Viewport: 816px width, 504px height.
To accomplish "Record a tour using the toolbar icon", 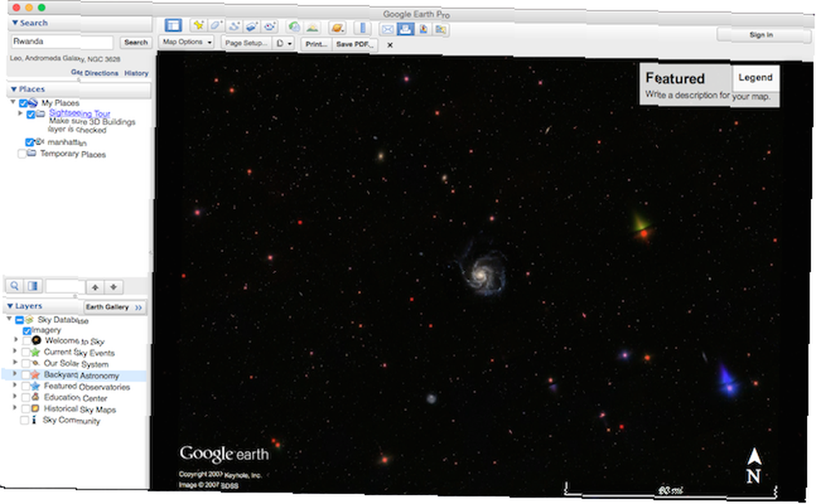I will [x=269, y=27].
